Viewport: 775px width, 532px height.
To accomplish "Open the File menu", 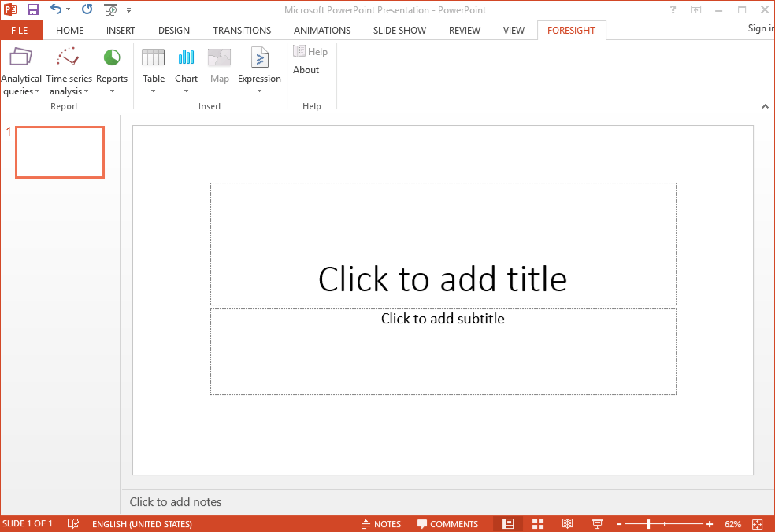I will [20, 30].
